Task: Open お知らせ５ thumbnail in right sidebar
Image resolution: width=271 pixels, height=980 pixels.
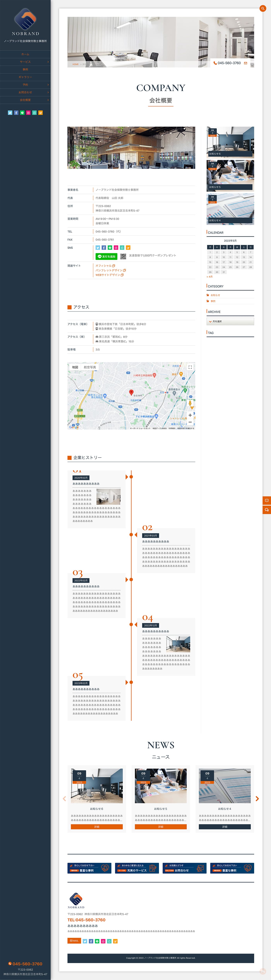Action: tap(230, 175)
